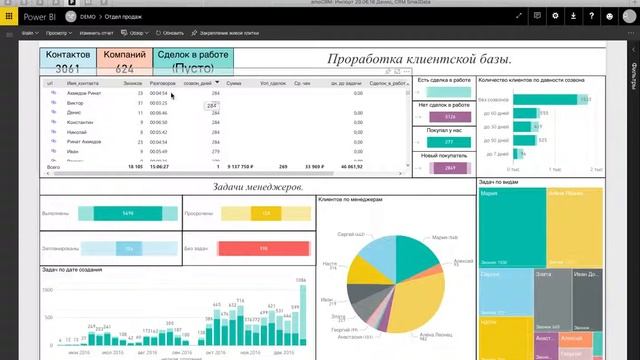
Task: Click the Есть сделка в работе bar
Action: (448, 92)
